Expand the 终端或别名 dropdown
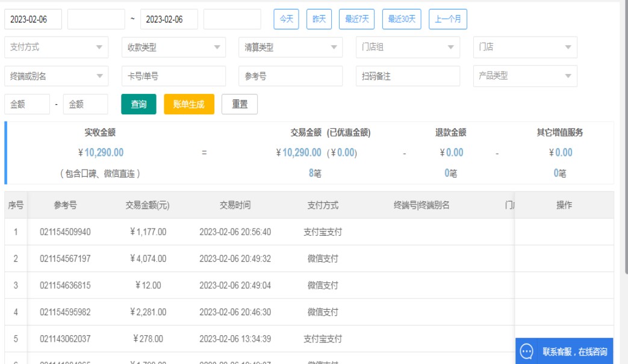This screenshot has height=364, width=628. (56, 76)
